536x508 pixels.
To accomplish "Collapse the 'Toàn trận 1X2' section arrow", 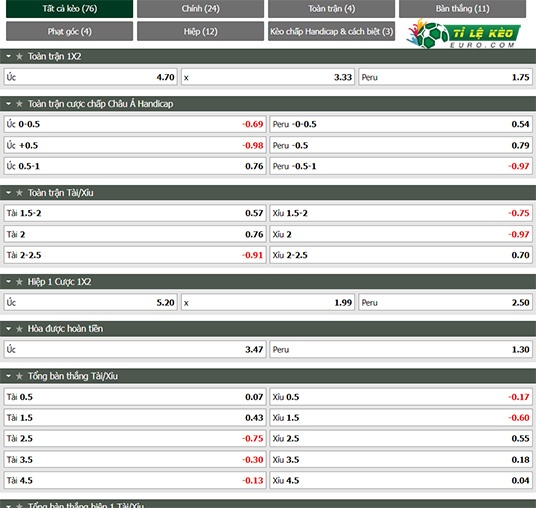I will (x=9, y=56).
